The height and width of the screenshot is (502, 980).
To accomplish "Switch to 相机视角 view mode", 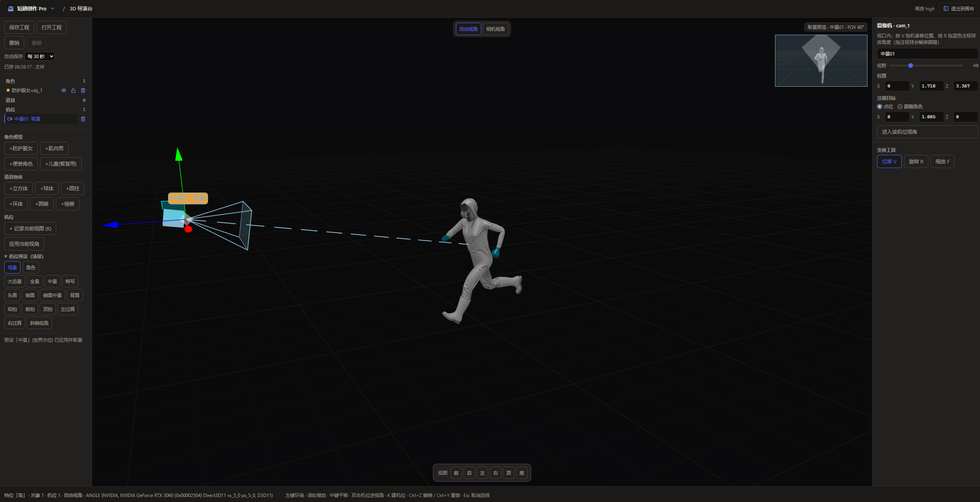I will tap(495, 29).
